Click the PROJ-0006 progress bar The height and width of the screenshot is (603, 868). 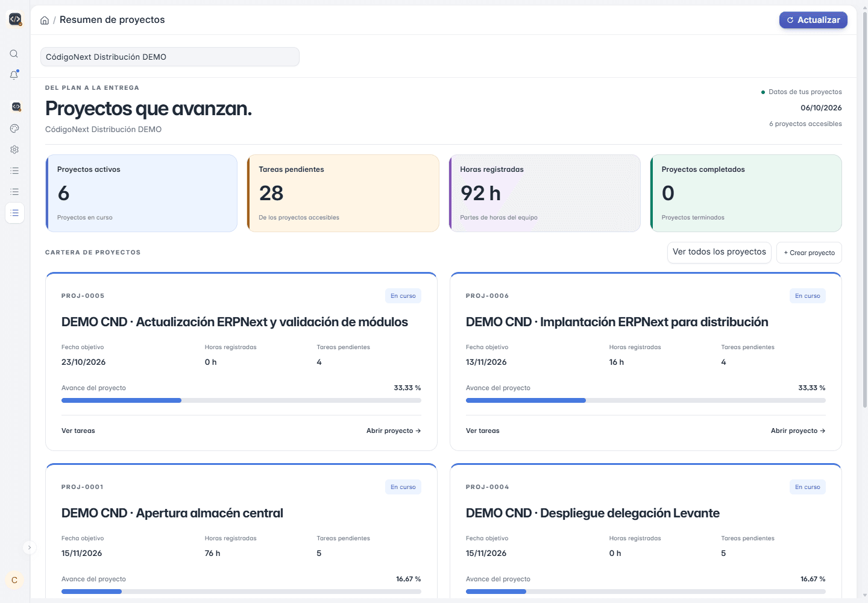[x=646, y=400]
